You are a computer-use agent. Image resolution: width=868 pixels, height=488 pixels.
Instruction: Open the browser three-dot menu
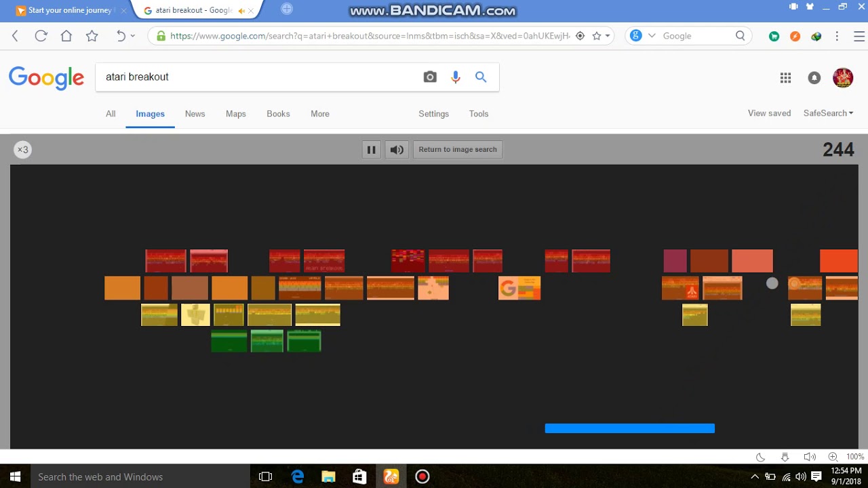coord(837,36)
